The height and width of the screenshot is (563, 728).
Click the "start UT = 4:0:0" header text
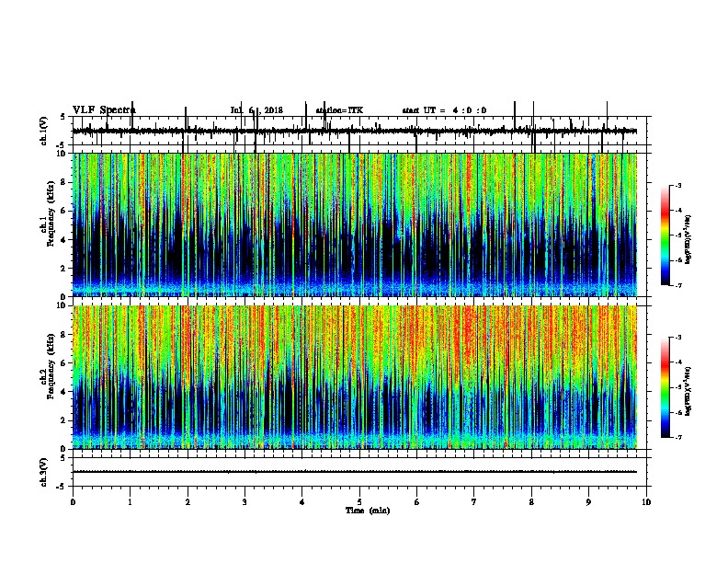click(x=444, y=110)
